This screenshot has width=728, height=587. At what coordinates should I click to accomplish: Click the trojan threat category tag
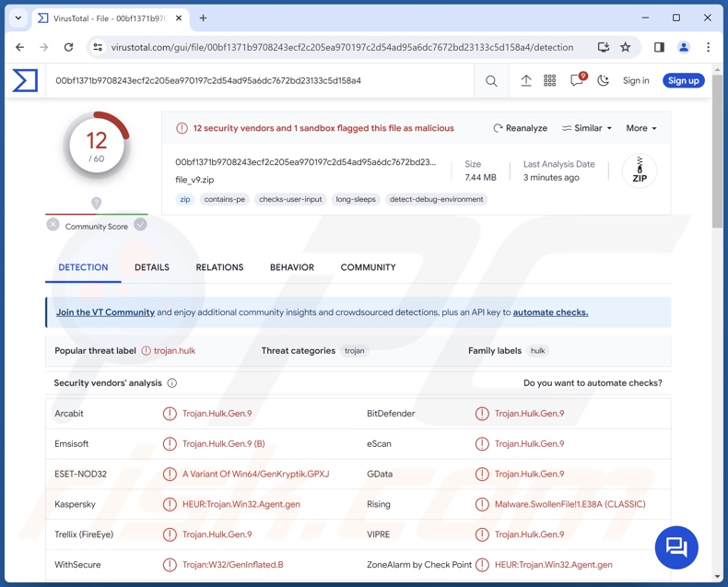(354, 351)
